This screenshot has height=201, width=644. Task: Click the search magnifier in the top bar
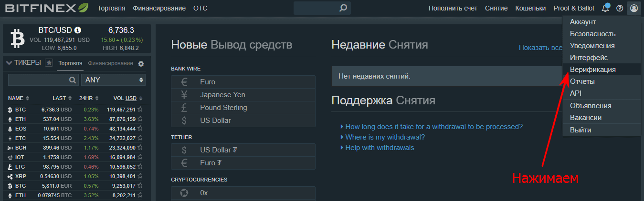tap(343, 8)
